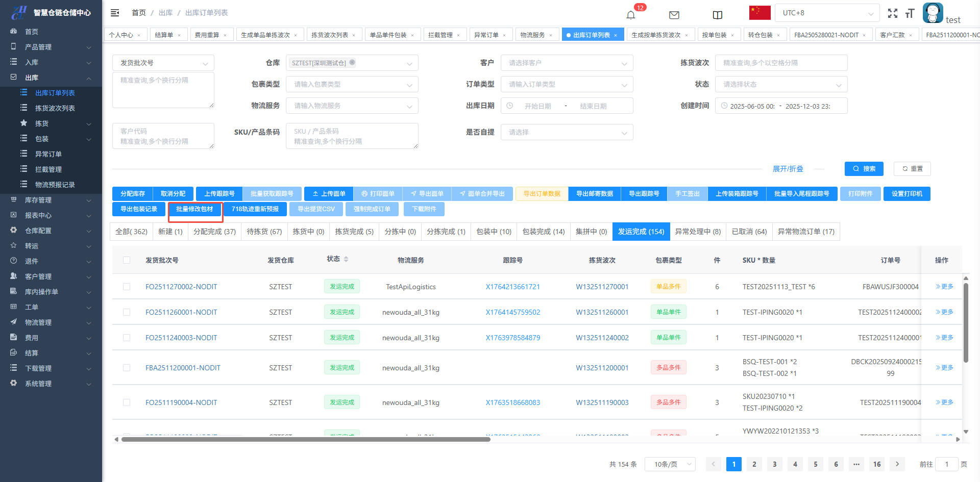980x482 pixels.
Task: Click the horizontal table scrollbar
Action: tap(306, 439)
